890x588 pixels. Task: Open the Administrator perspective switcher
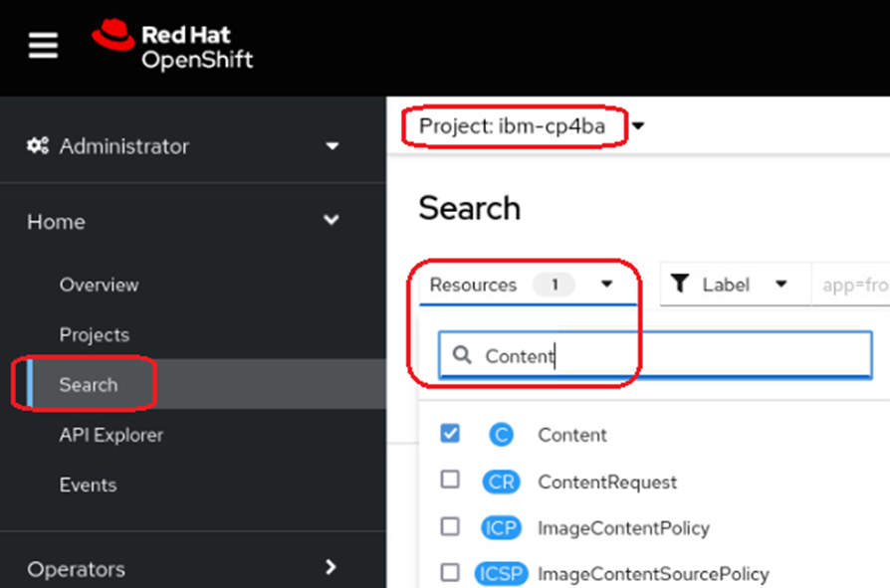point(183,146)
